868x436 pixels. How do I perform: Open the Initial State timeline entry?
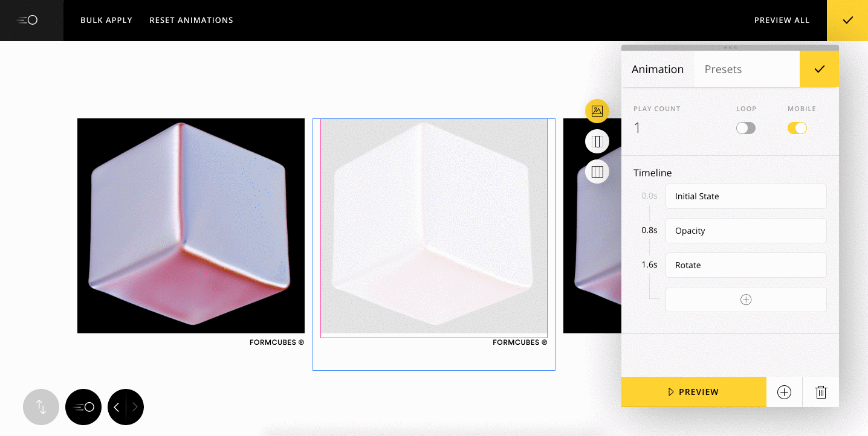tap(746, 196)
